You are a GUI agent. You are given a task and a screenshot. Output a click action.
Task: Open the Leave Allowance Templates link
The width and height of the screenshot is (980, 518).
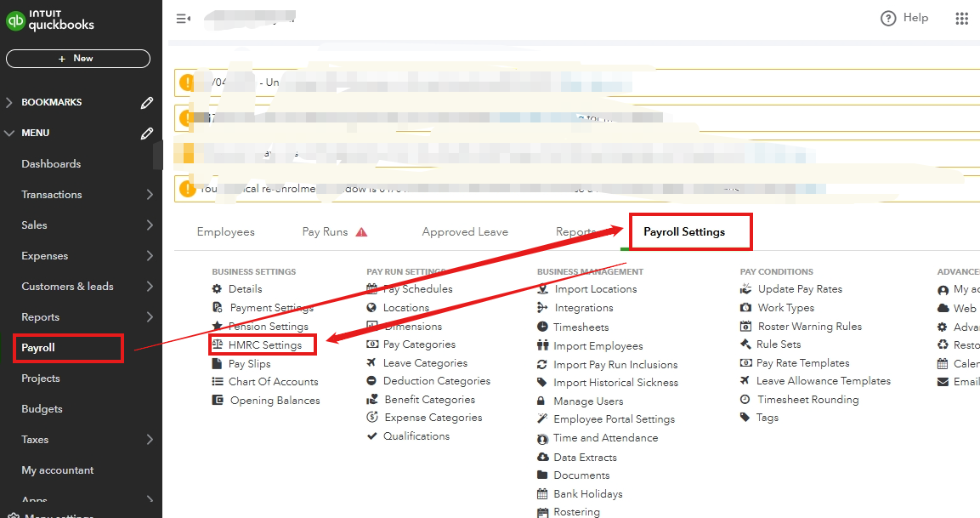(x=824, y=381)
